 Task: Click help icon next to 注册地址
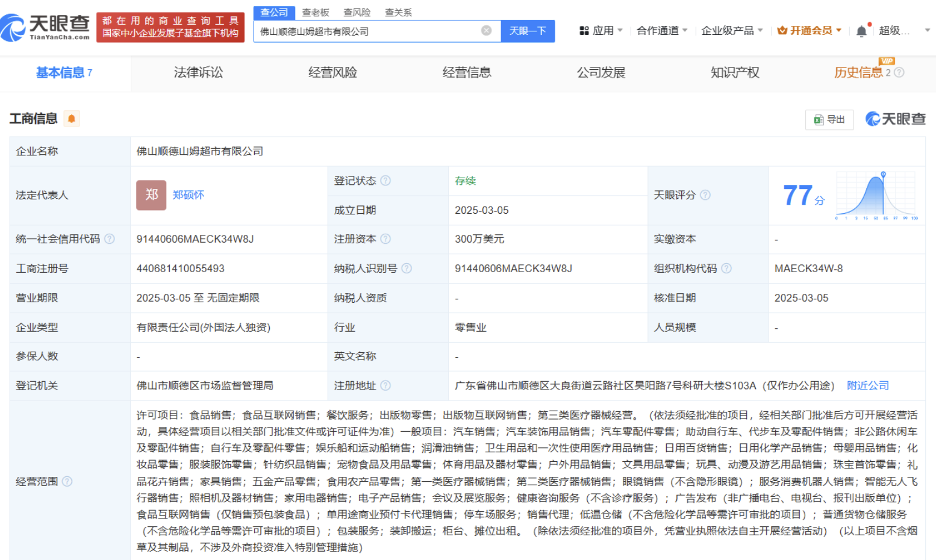(386, 385)
